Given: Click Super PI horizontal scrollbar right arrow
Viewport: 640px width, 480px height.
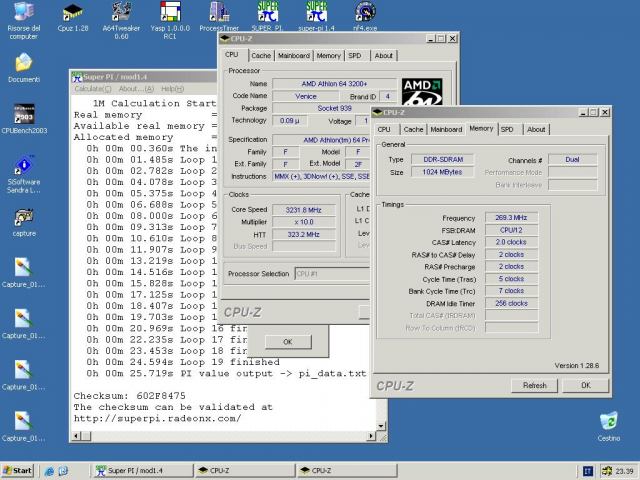Looking at the screenshot, I should [x=371, y=436].
